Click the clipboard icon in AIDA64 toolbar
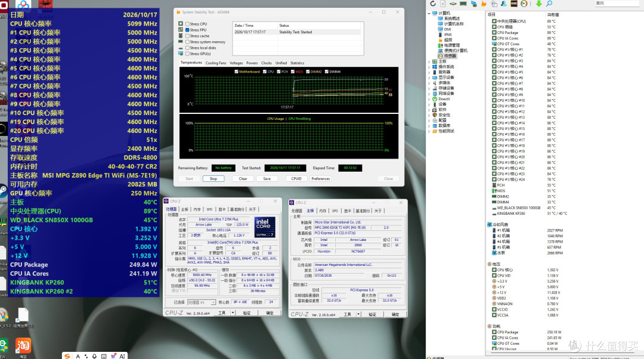This screenshot has width=644, height=359. click(x=494, y=4)
